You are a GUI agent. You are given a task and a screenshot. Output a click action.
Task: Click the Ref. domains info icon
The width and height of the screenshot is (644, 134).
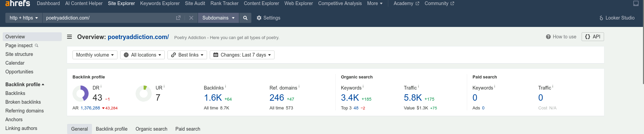(299, 87)
